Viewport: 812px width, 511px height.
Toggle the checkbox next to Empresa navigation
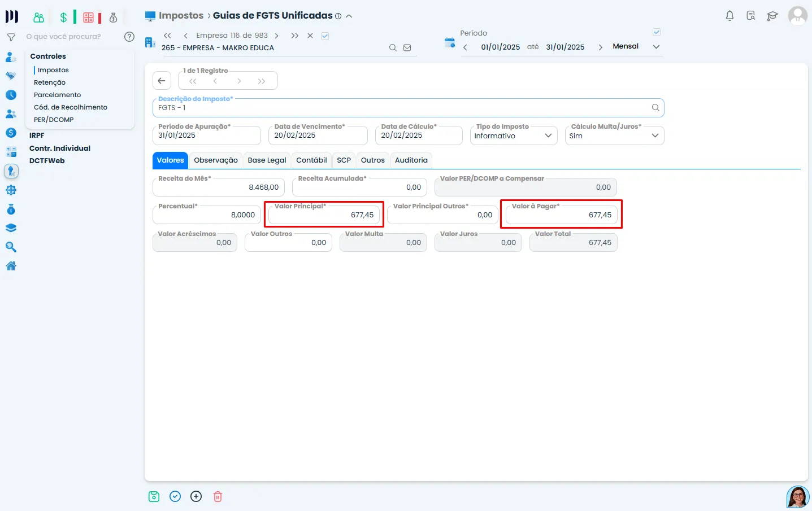[x=325, y=36]
